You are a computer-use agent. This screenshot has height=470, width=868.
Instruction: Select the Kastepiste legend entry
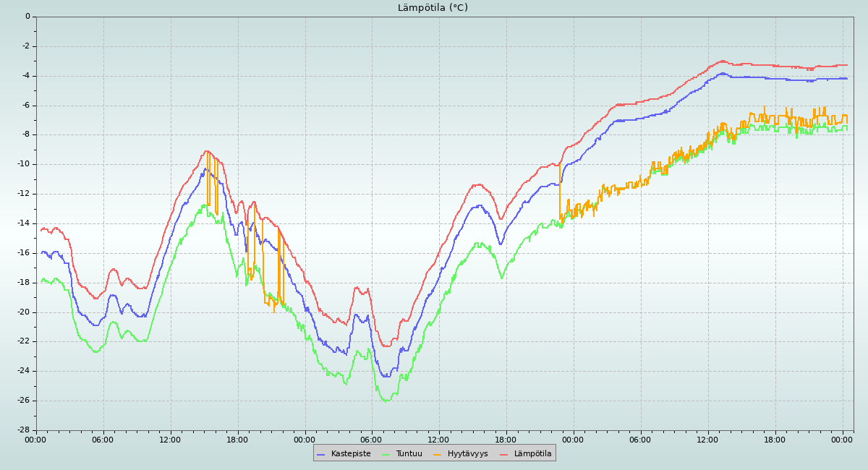350,454
